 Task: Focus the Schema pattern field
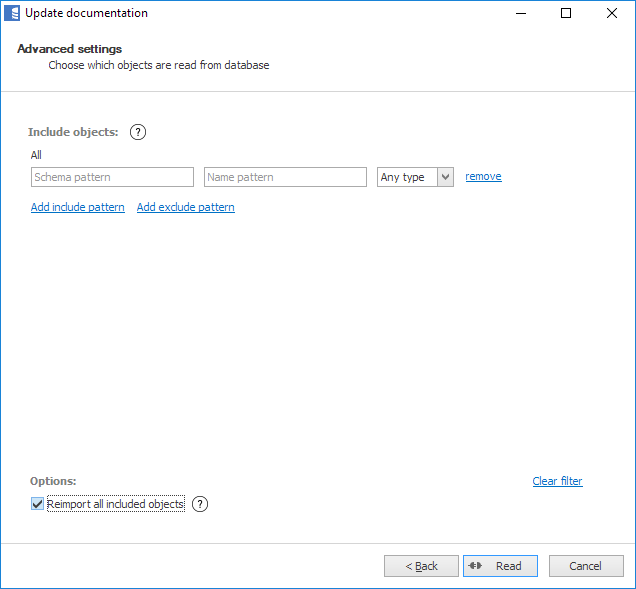(x=112, y=177)
